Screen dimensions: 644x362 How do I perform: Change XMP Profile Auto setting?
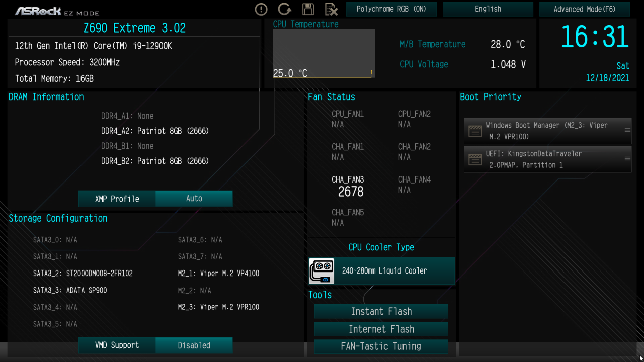tap(194, 199)
